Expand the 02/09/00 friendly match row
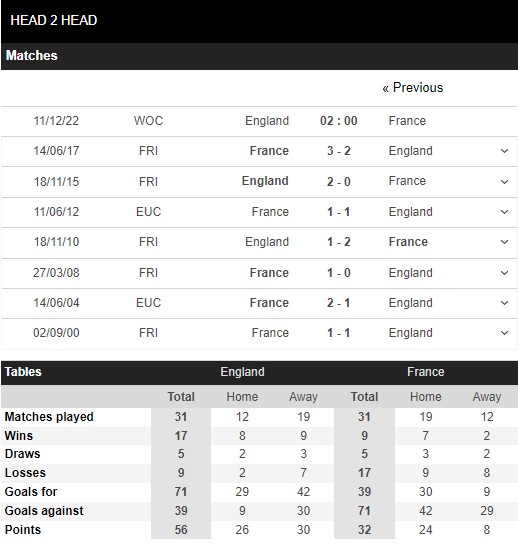Screen dimensions: 518x547 (x=504, y=333)
